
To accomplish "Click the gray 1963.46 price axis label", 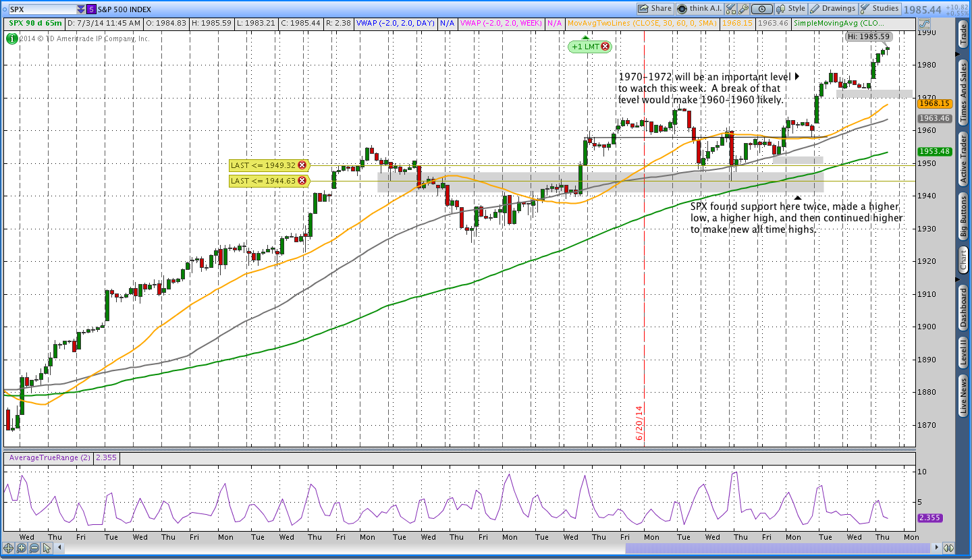I will (x=934, y=118).
